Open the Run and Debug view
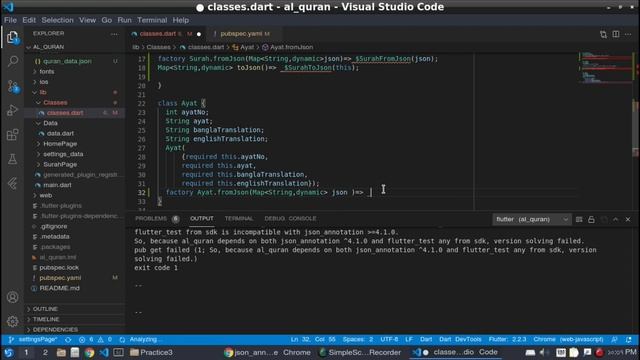640x360 pixels. 12,110
